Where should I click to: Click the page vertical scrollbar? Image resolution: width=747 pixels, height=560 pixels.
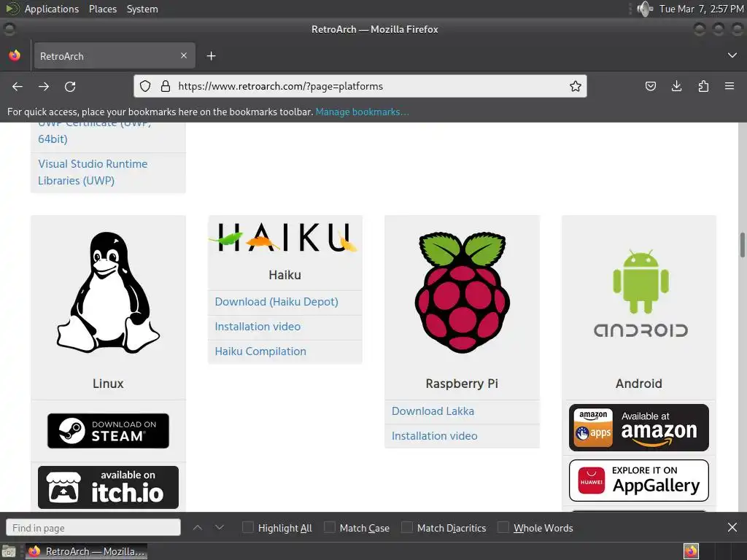(x=742, y=245)
